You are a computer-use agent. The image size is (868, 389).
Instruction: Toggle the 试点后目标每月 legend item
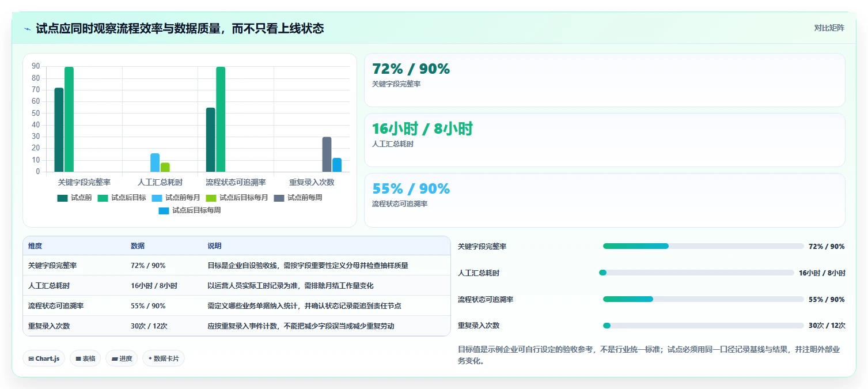237,198
